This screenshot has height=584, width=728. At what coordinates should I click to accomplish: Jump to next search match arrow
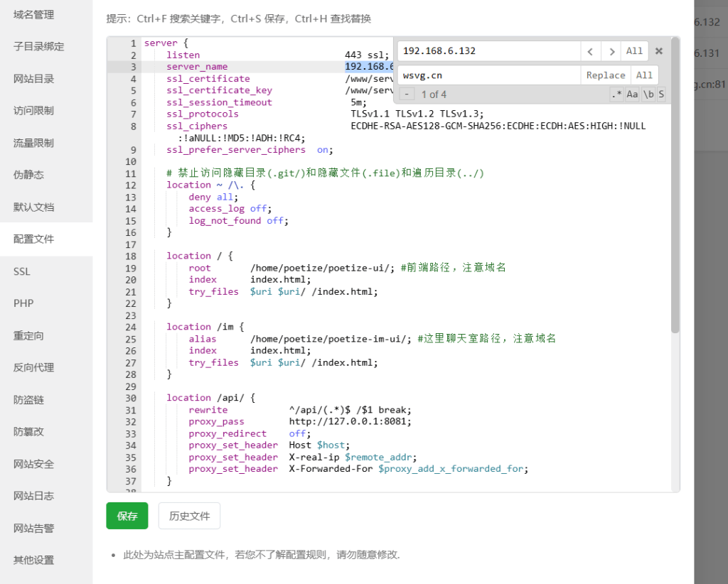click(611, 51)
